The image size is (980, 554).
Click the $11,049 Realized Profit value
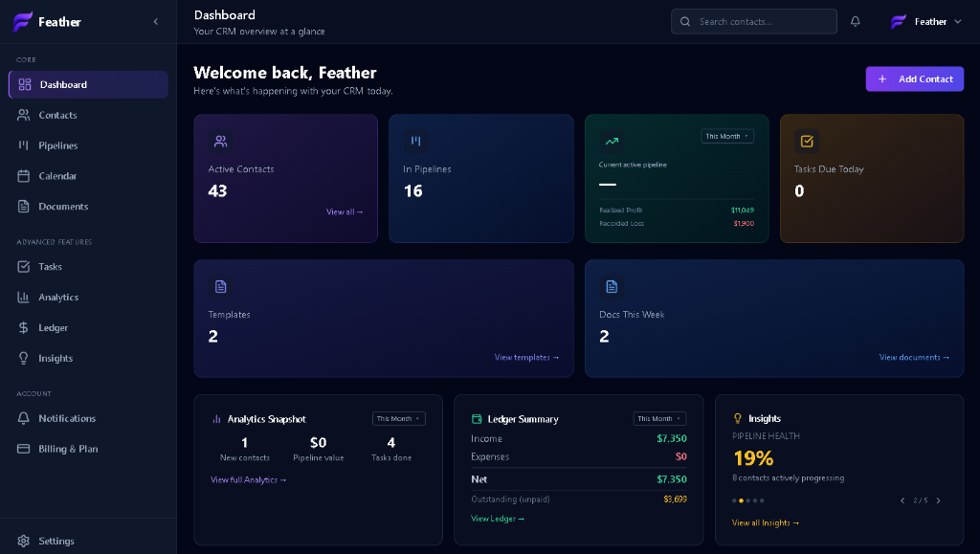click(743, 210)
